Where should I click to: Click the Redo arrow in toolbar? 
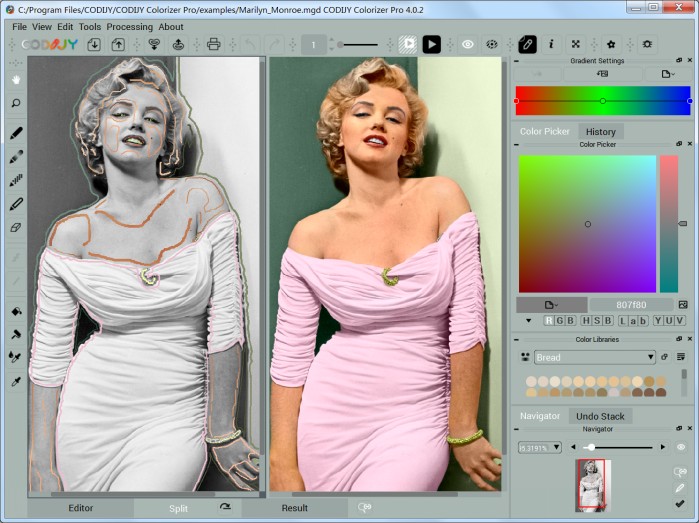[274, 44]
